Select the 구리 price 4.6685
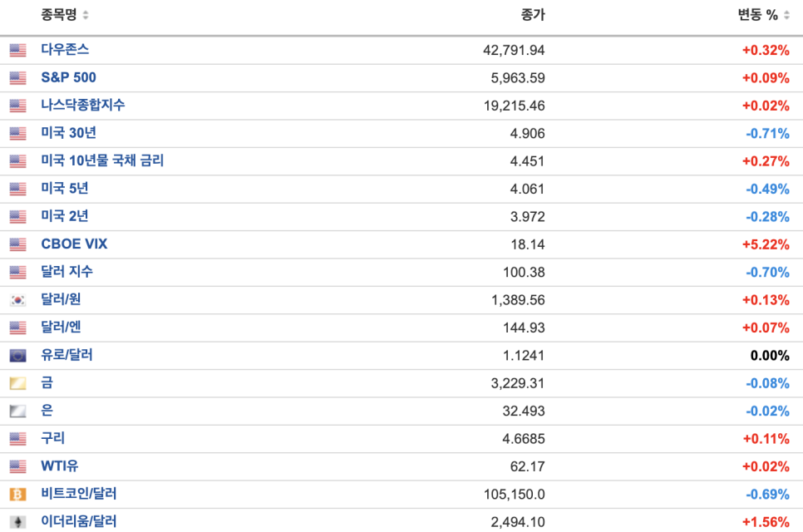 (x=524, y=439)
